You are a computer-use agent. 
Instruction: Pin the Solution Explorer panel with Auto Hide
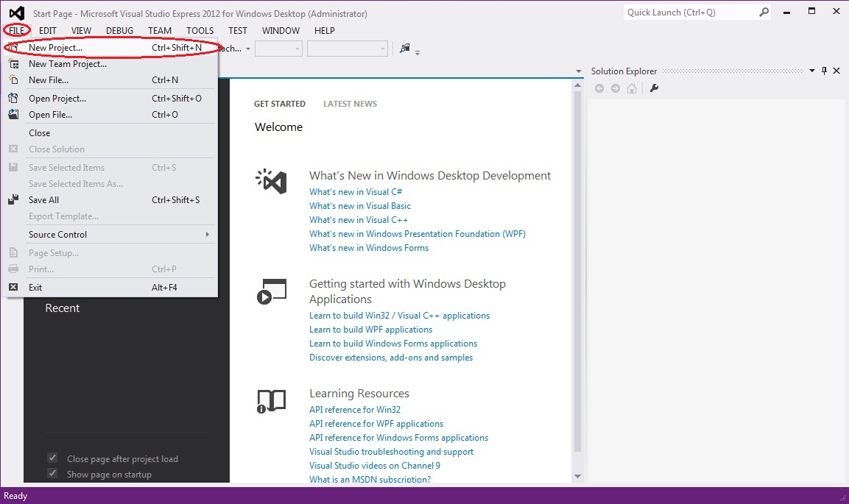[x=825, y=71]
